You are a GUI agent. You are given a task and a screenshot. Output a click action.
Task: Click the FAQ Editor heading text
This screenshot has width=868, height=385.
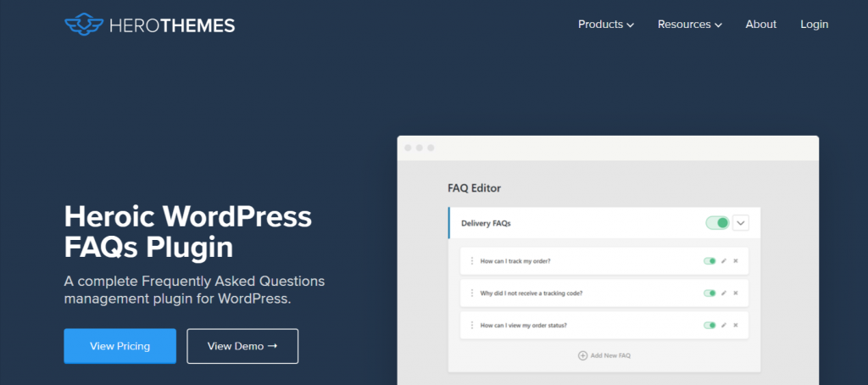pyautogui.click(x=474, y=188)
